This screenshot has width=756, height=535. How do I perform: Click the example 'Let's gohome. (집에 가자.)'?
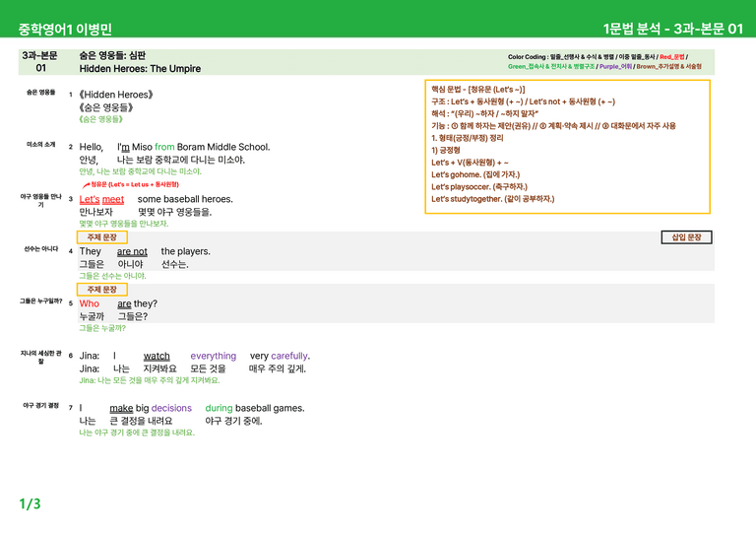pos(475,174)
